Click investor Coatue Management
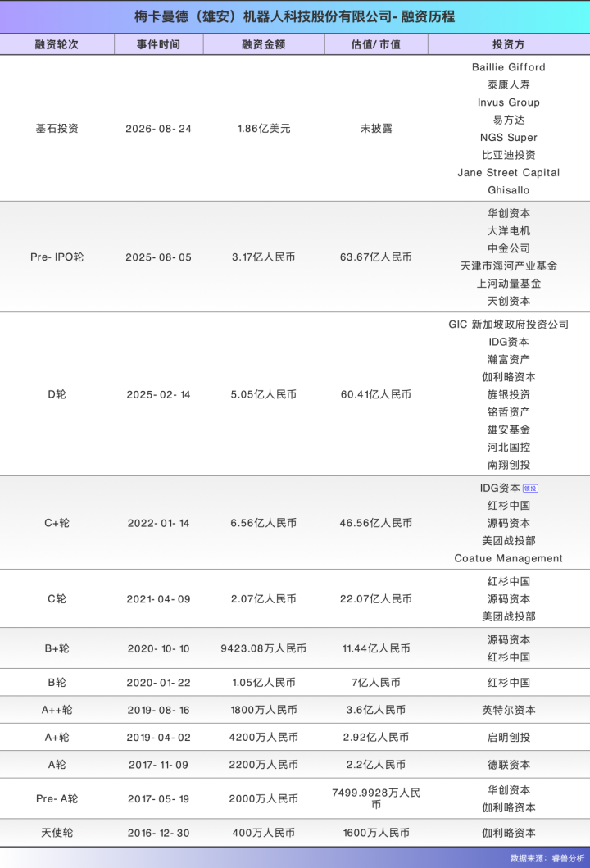 [x=509, y=558]
